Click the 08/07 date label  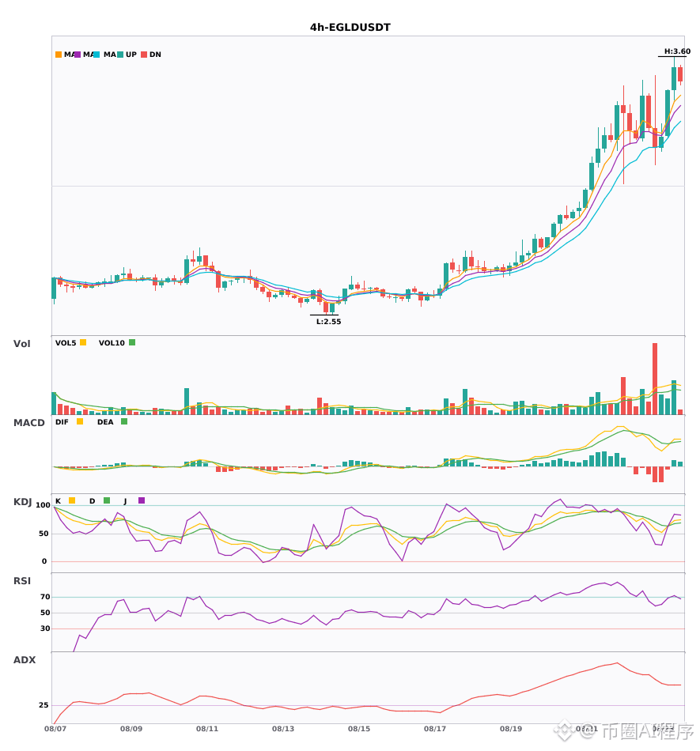pos(55,729)
